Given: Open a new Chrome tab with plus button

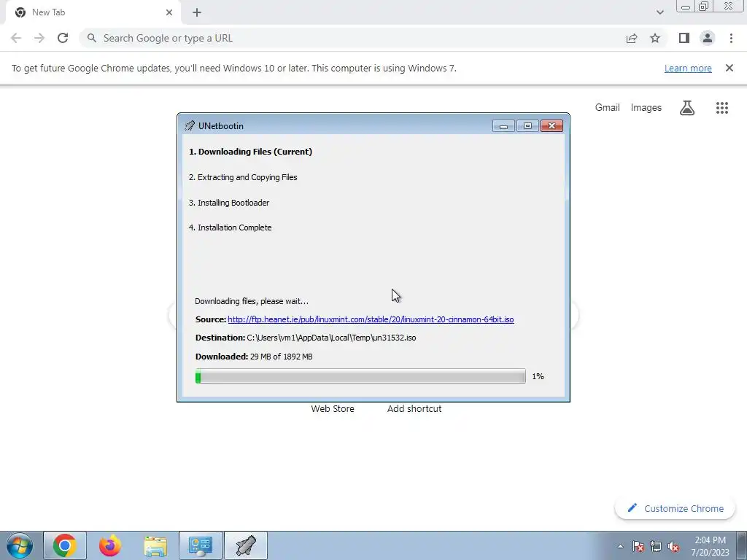Looking at the screenshot, I should click(197, 13).
